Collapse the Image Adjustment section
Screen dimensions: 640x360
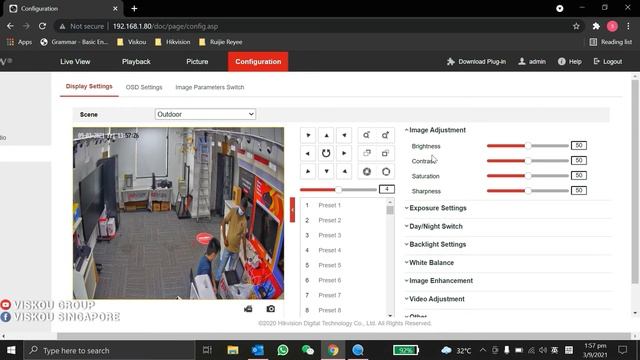click(x=435, y=130)
